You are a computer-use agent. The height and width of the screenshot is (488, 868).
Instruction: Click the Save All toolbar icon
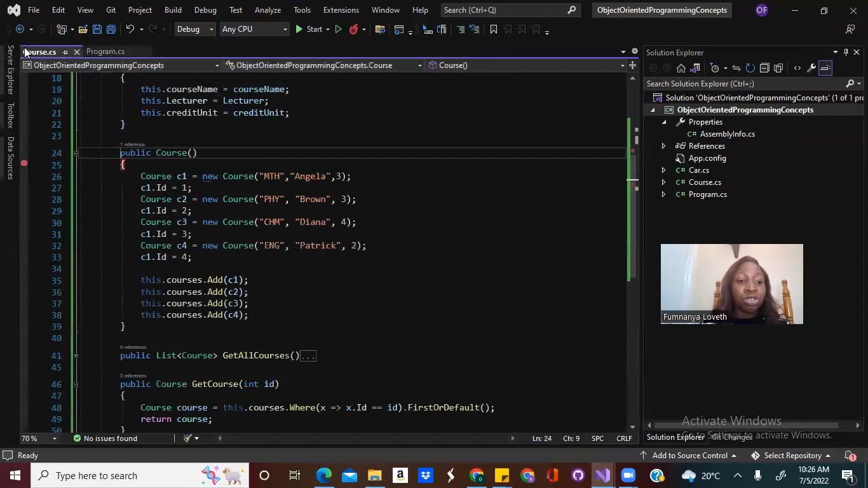coord(111,29)
